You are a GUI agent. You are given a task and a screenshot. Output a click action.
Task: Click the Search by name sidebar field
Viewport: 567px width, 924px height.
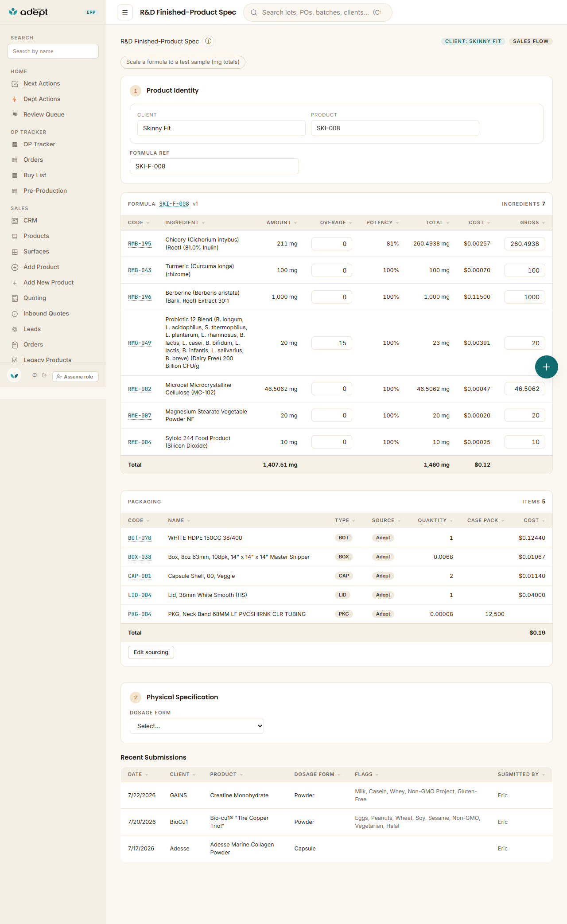tap(53, 51)
